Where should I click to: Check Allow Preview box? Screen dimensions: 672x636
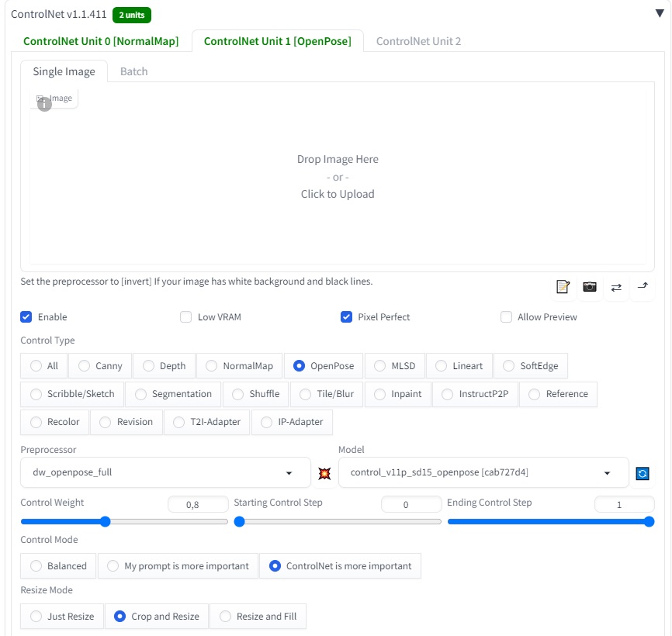[506, 317]
